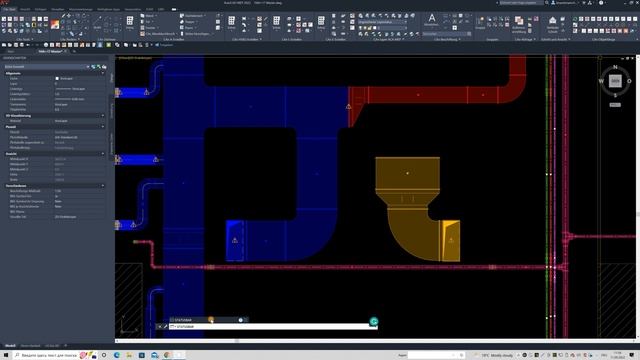
Task: Click the Windows Start button
Action: tap(6, 355)
